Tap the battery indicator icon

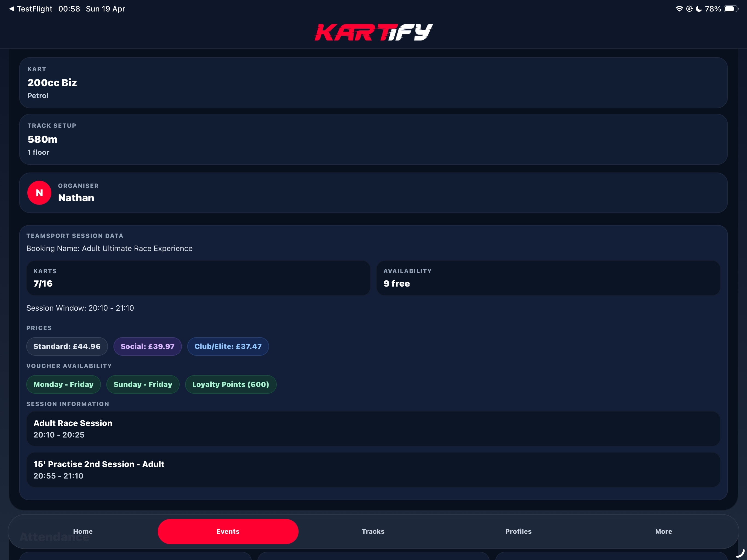(x=731, y=9)
